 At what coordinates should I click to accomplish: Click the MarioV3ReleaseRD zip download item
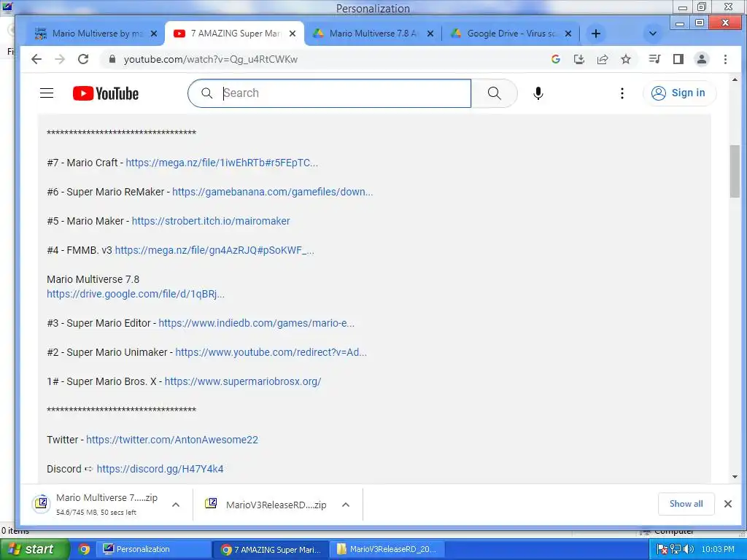(x=266, y=505)
